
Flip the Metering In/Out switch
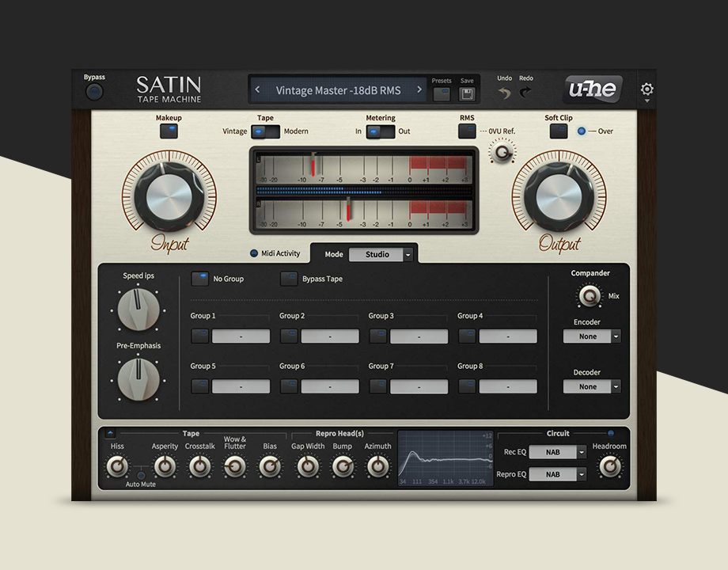381,131
